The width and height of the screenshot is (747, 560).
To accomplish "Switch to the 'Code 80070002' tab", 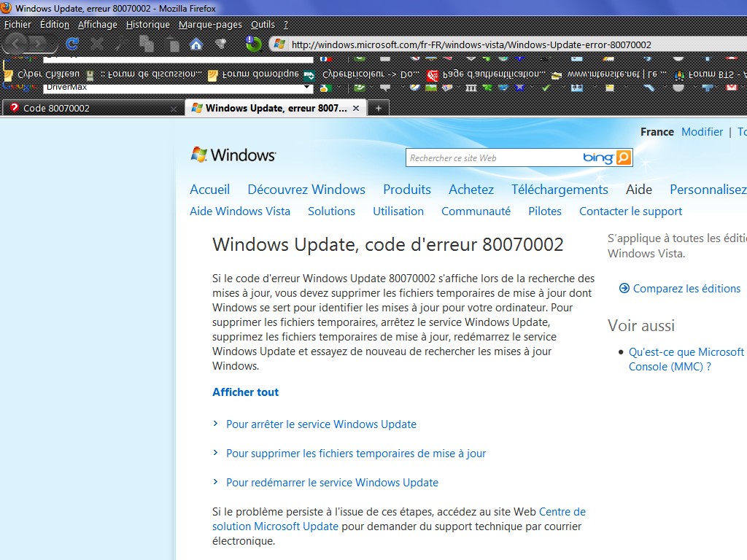I will coord(88,108).
